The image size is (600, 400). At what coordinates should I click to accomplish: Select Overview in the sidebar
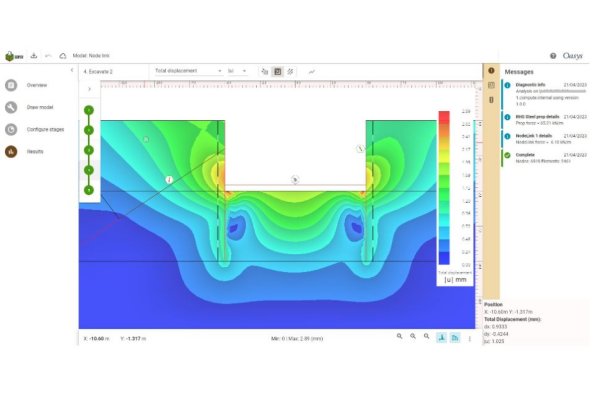(37, 85)
